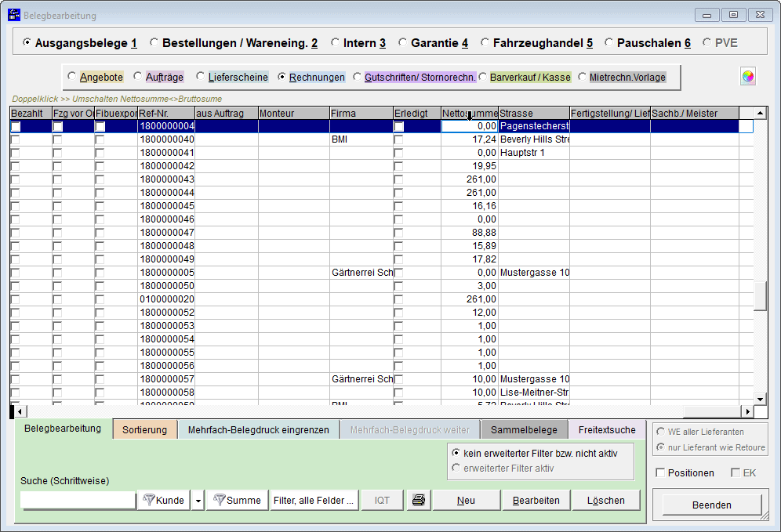The width and height of the screenshot is (781, 532).
Task: Select row with Ref-Nr. 1800000044
Action: coord(381,193)
